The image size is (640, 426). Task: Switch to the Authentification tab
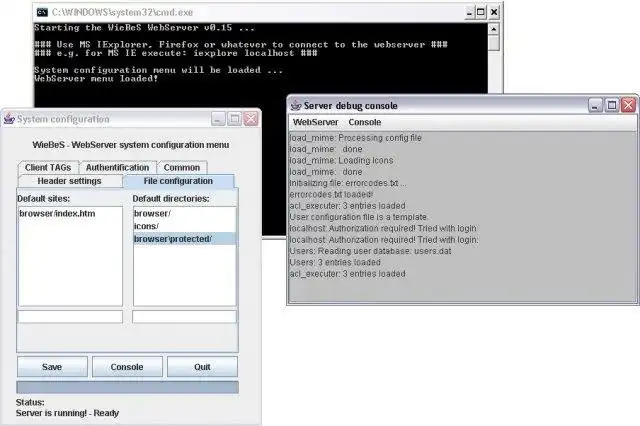(117, 167)
